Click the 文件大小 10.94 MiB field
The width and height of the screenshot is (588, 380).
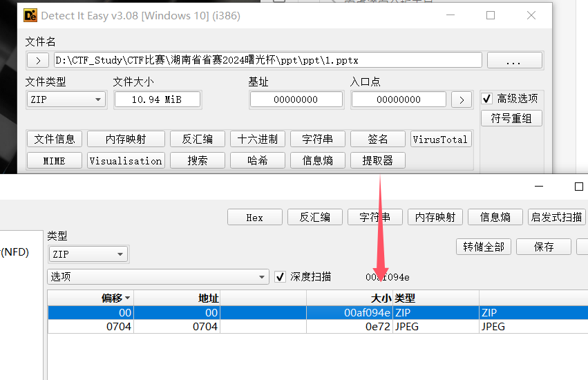click(157, 99)
